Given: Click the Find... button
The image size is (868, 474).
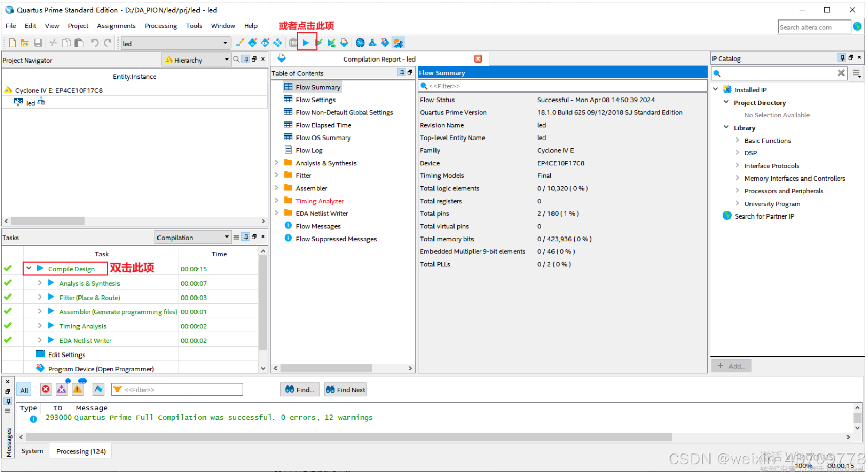Looking at the screenshot, I should coord(300,389).
